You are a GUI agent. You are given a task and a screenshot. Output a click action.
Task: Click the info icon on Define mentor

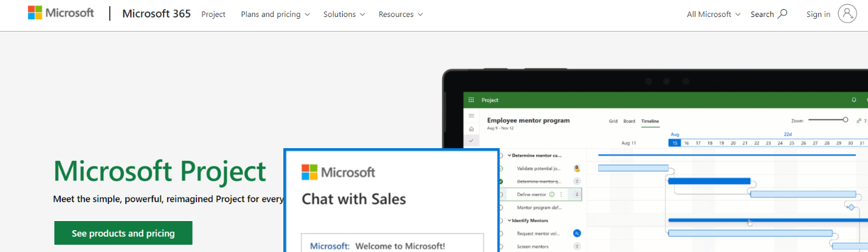(x=552, y=194)
